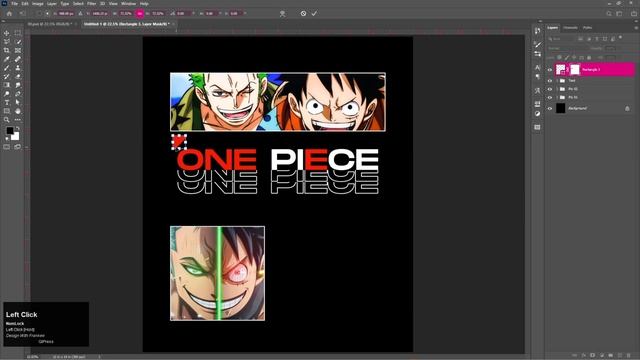Open the Image menu
The height and width of the screenshot is (360, 640).
(x=38, y=4)
